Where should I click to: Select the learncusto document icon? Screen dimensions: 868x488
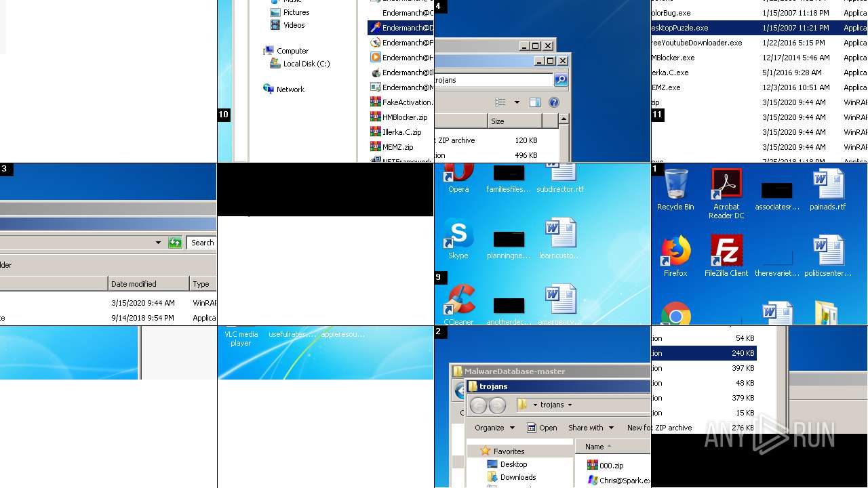click(x=560, y=239)
